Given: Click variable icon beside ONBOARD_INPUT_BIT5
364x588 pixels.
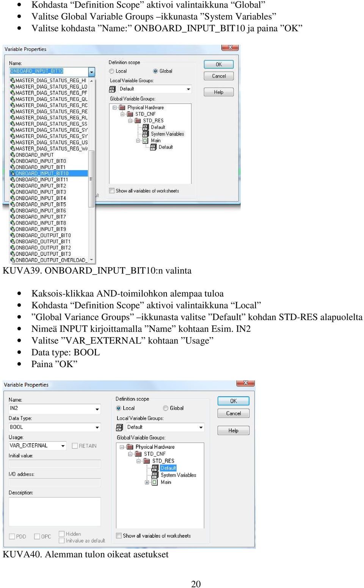Looking at the screenshot, I should 13,204.
